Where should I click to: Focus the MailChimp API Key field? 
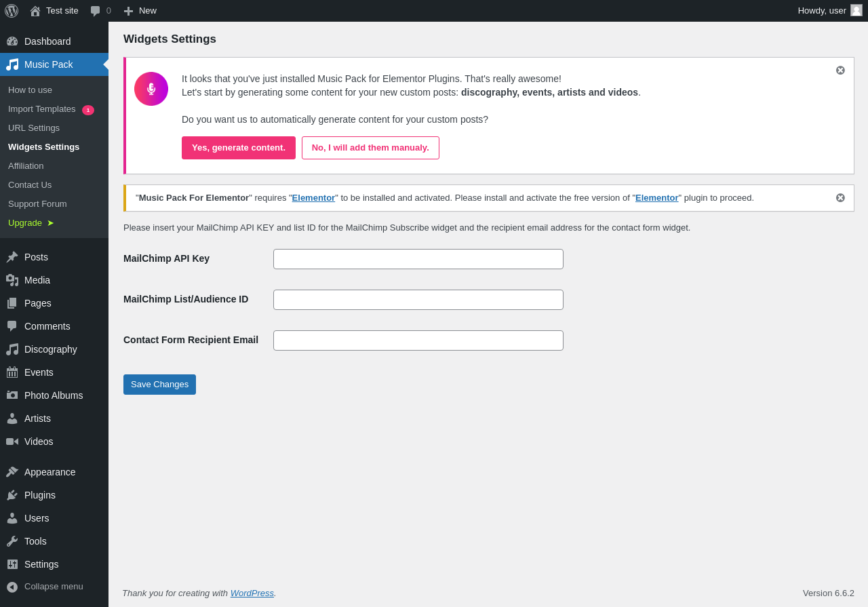click(418, 259)
